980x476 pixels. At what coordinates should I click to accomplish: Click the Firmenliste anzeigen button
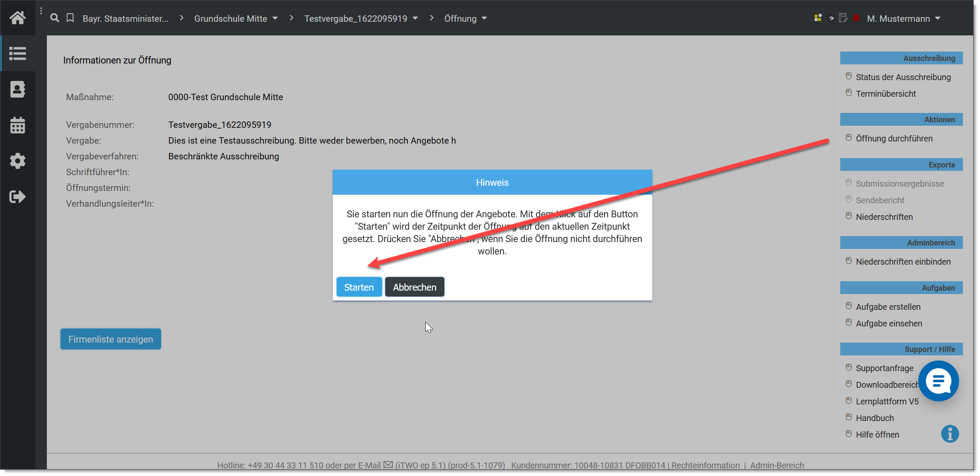(x=111, y=339)
